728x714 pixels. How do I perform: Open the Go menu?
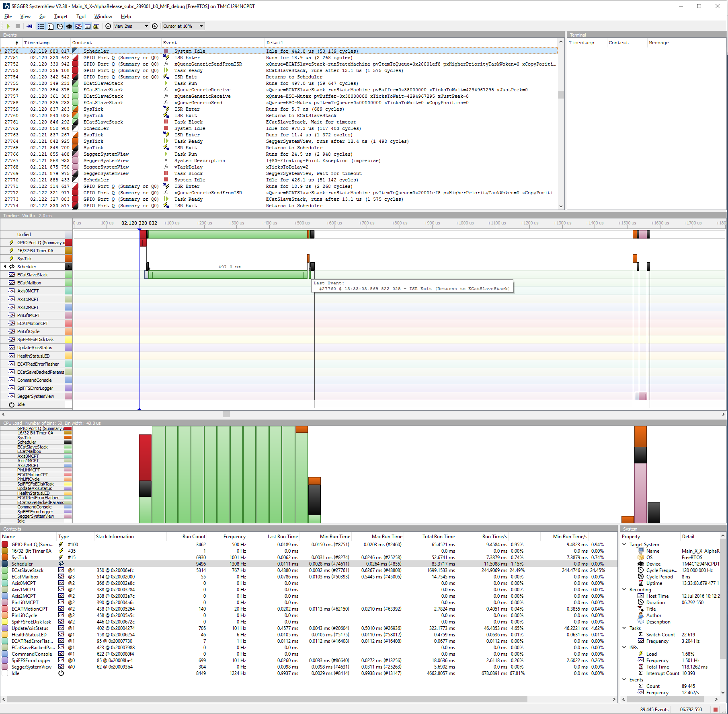(x=42, y=16)
